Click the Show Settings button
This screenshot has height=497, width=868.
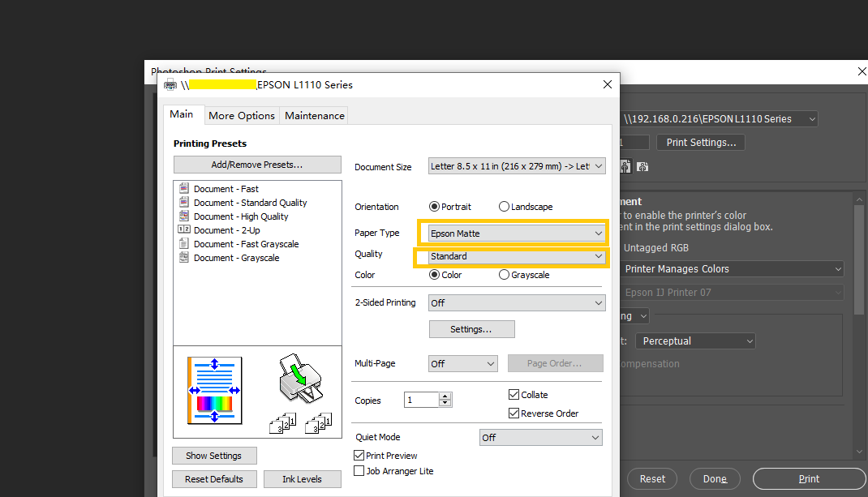tap(213, 456)
